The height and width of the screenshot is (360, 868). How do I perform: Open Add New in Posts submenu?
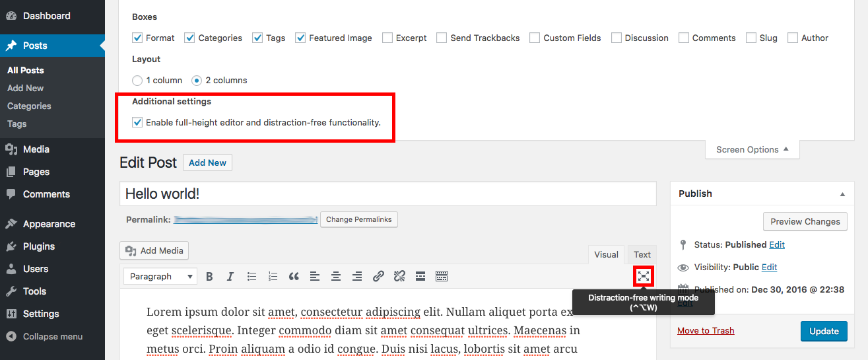click(26, 88)
